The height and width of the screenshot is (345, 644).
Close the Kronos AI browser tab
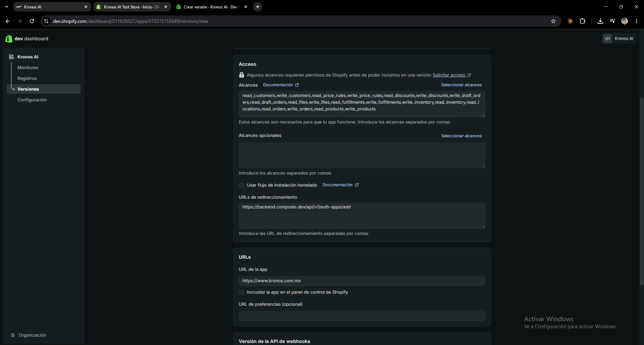(86, 7)
